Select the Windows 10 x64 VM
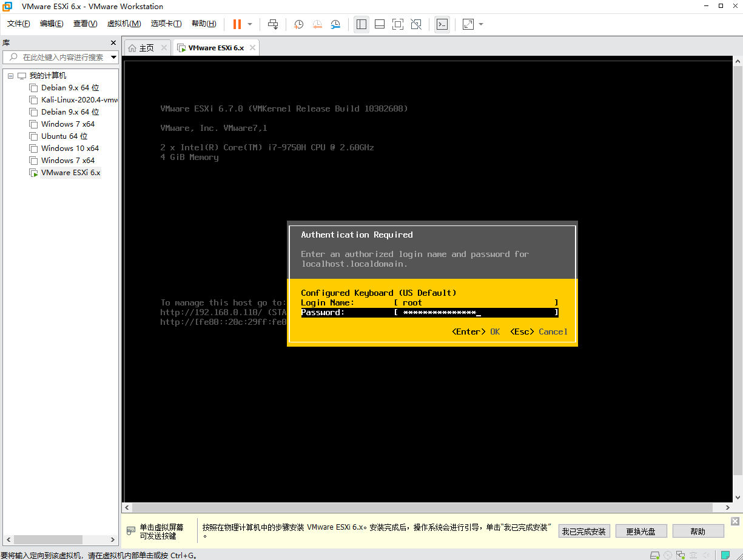The width and height of the screenshot is (743, 560). coord(70,148)
